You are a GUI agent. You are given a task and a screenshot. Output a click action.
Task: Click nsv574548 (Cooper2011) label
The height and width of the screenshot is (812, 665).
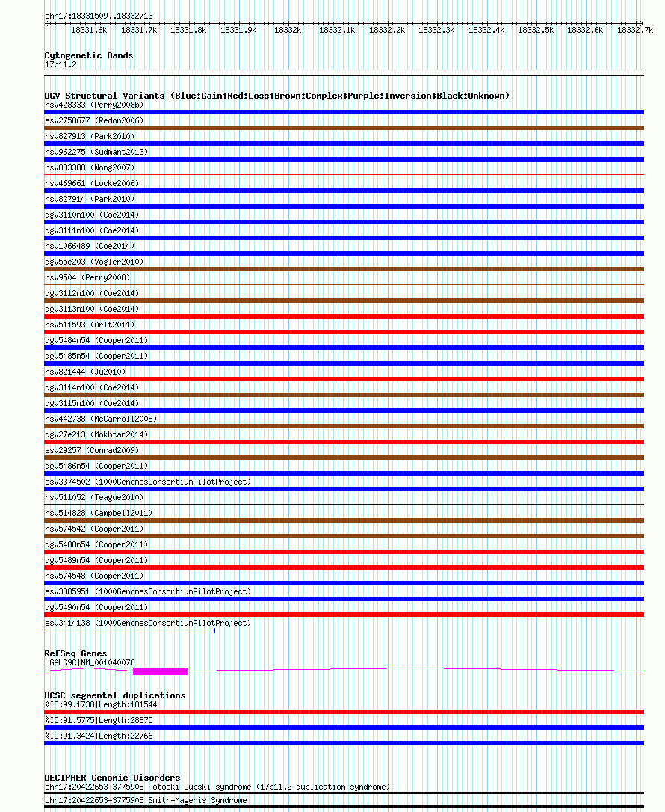point(94,576)
